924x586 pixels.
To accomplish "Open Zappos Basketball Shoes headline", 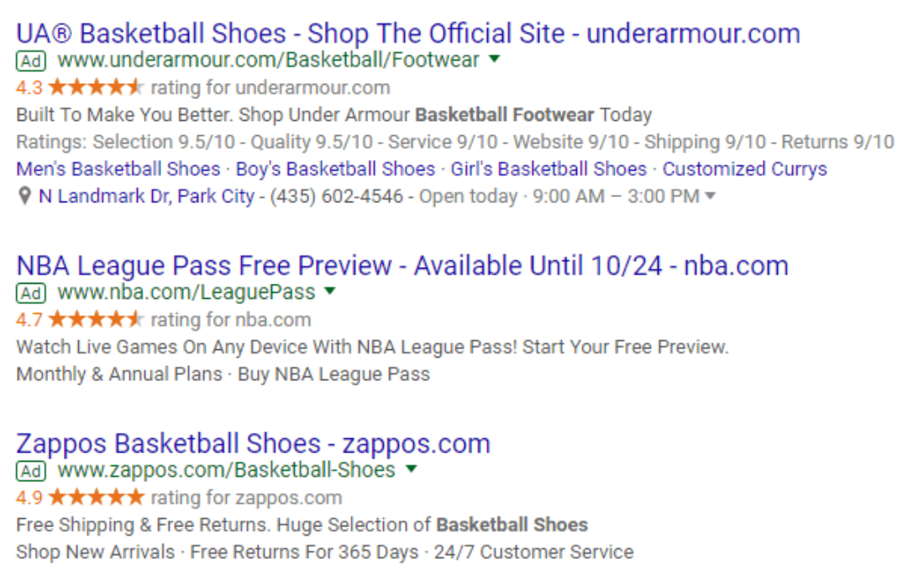I will pos(254,444).
